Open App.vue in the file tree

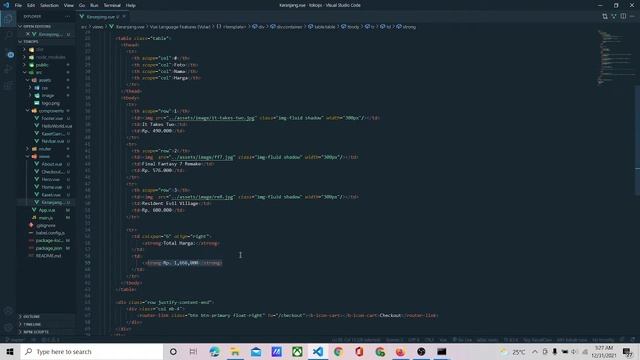click(47, 210)
